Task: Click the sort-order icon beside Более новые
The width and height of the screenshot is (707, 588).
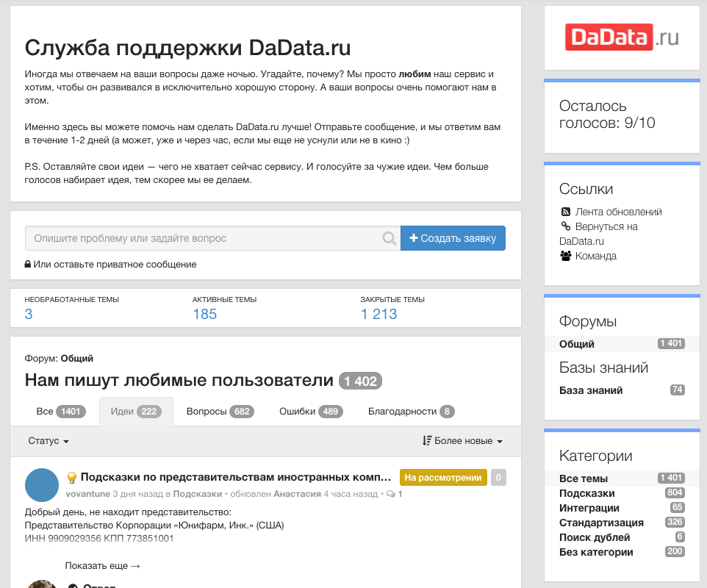Action: click(426, 441)
